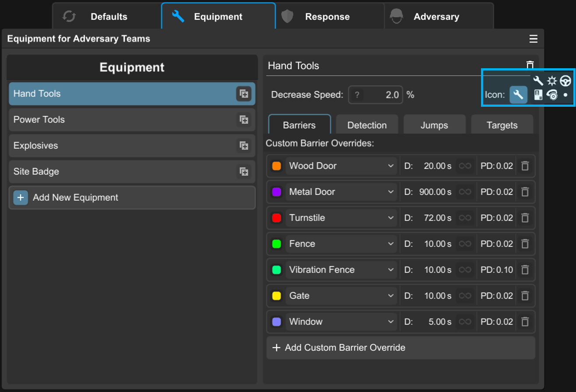The height and width of the screenshot is (392, 576).
Task: Toggle infinite delay for Wood Door
Action: pos(465,166)
